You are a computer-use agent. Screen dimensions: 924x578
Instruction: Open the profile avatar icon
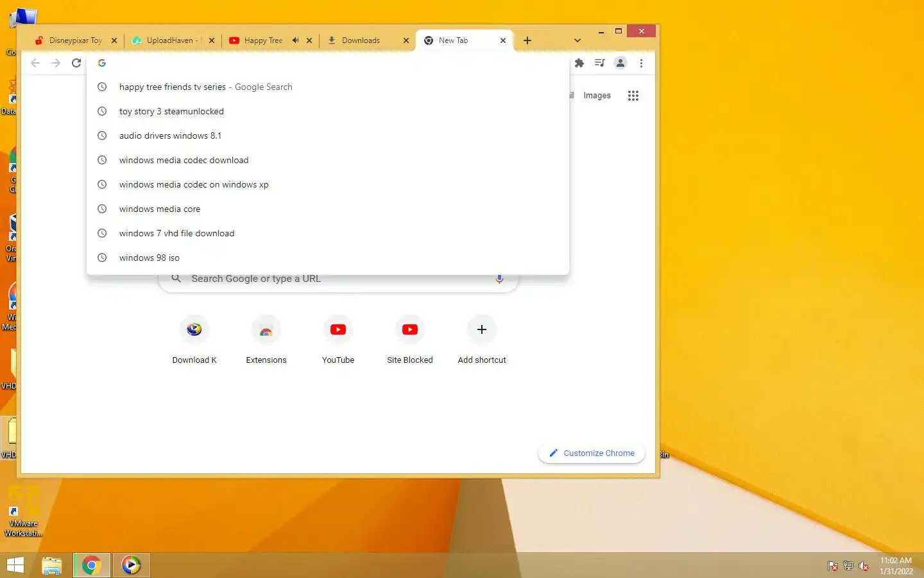point(620,63)
